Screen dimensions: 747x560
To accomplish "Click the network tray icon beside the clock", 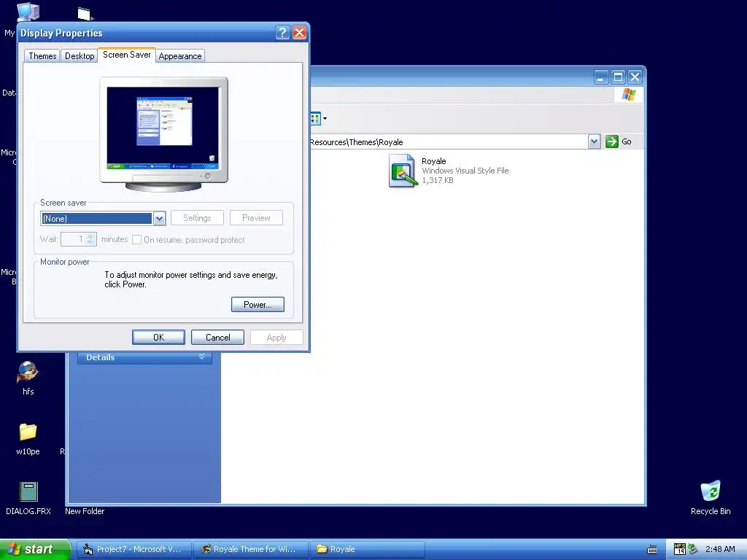I will click(x=692, y=549).
